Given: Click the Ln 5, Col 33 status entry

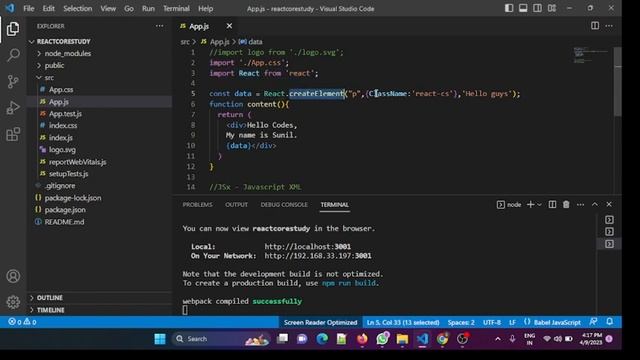Looking at the screenshot, I should (402, 322).
